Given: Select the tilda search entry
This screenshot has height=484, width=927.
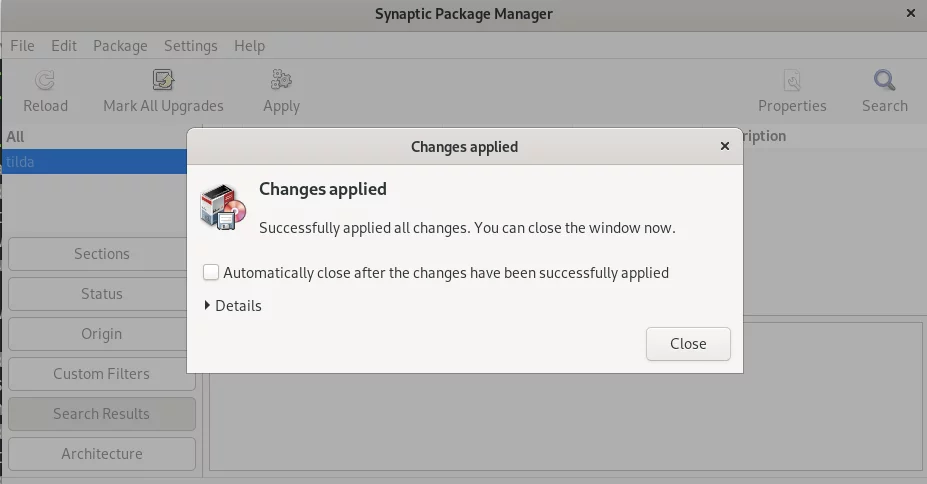Looking at the screenshot, I should point(94,161).
